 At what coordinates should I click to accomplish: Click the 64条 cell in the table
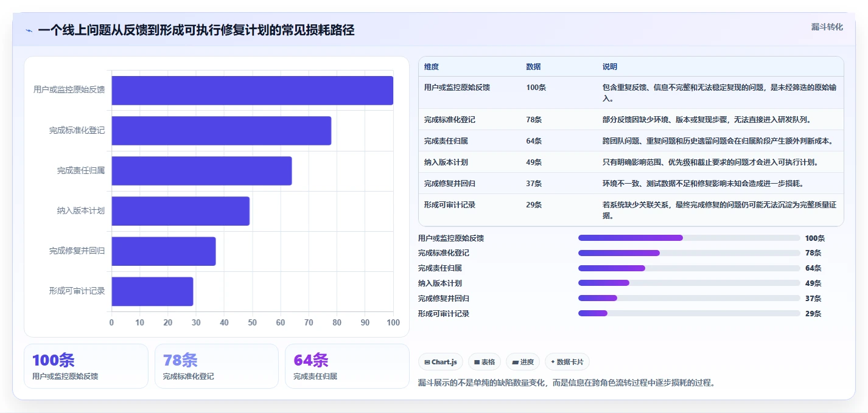click(534, 141)
